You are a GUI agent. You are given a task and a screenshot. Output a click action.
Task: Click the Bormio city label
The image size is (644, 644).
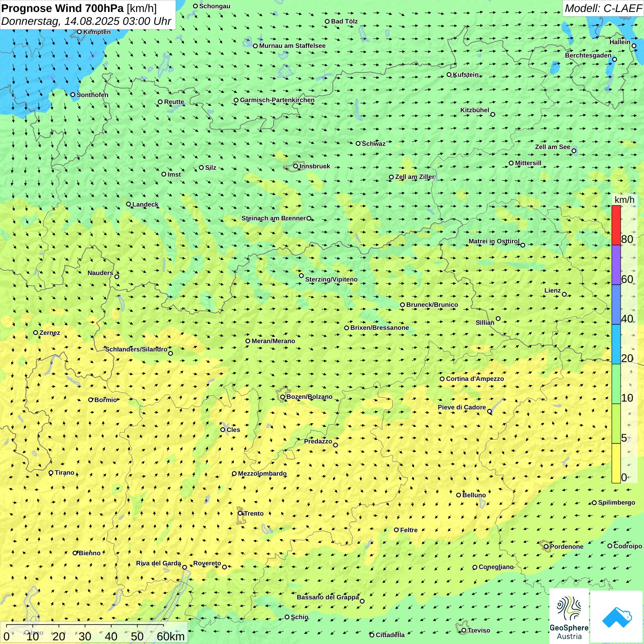click(106, 400)
